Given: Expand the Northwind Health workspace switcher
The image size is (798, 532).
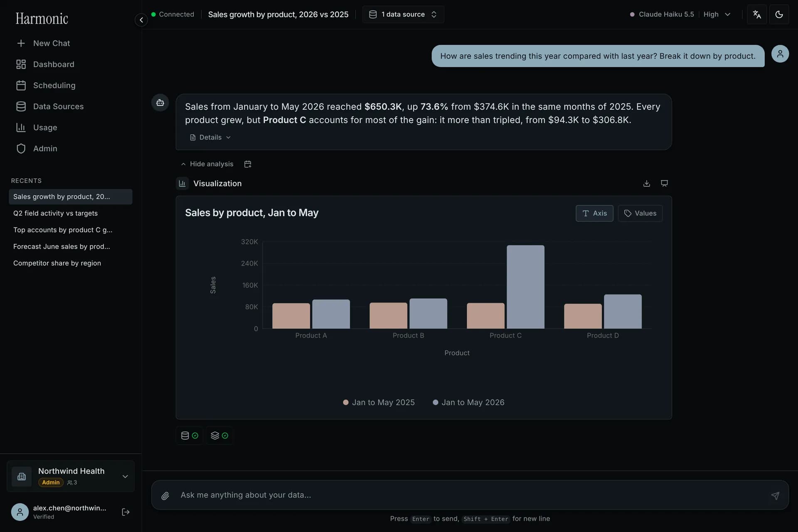Looking at the screenshot, I should pyautogui.click(x=71, y=476).
